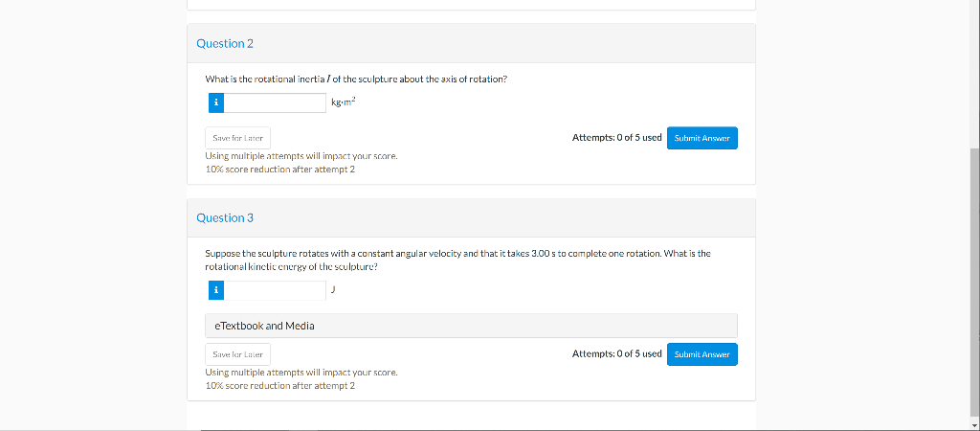Click the info icon beside Question 3 input
980x431 pixels.
pyautogui.click(x=215, y=290)
